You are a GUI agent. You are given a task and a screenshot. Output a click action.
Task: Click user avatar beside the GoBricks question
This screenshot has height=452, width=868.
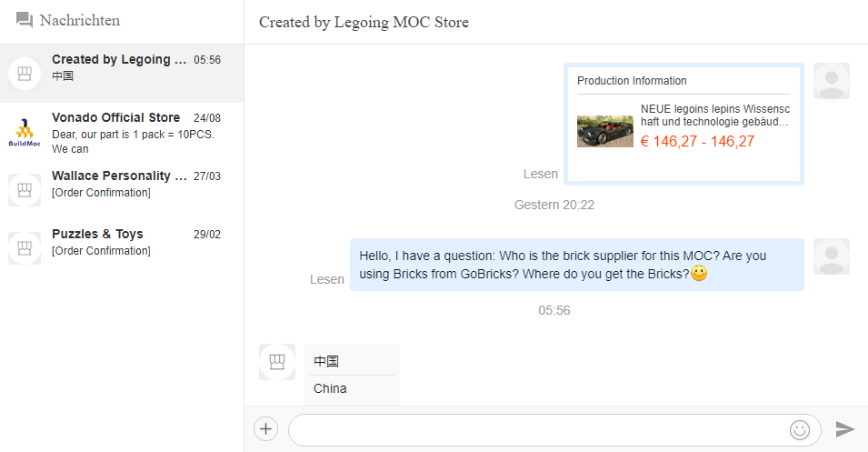pos(831,256)
